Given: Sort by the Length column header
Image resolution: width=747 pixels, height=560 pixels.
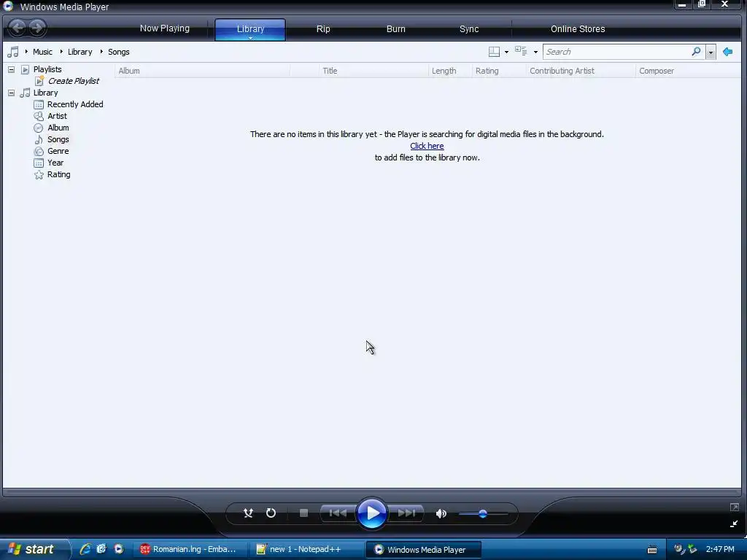Looking at the screenshot, I should [x=449, y=71].
